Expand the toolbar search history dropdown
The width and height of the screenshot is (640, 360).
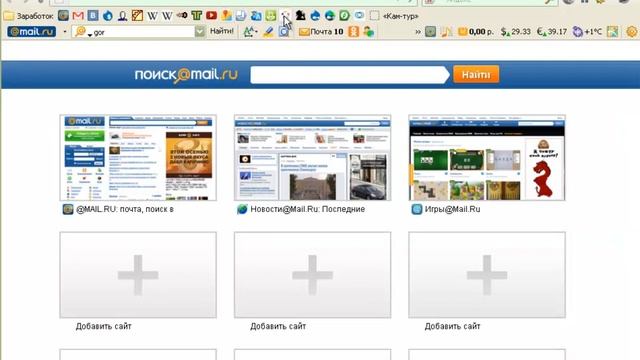[200, 32]
